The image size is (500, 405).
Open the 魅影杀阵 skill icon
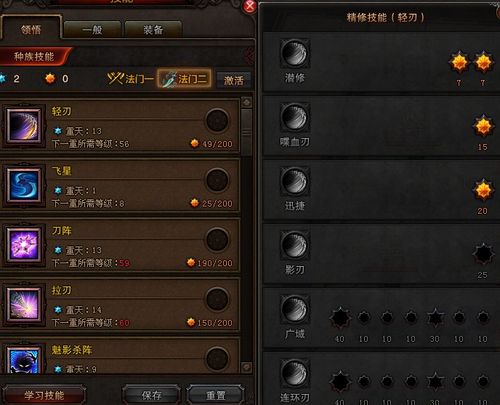[24, 360]
